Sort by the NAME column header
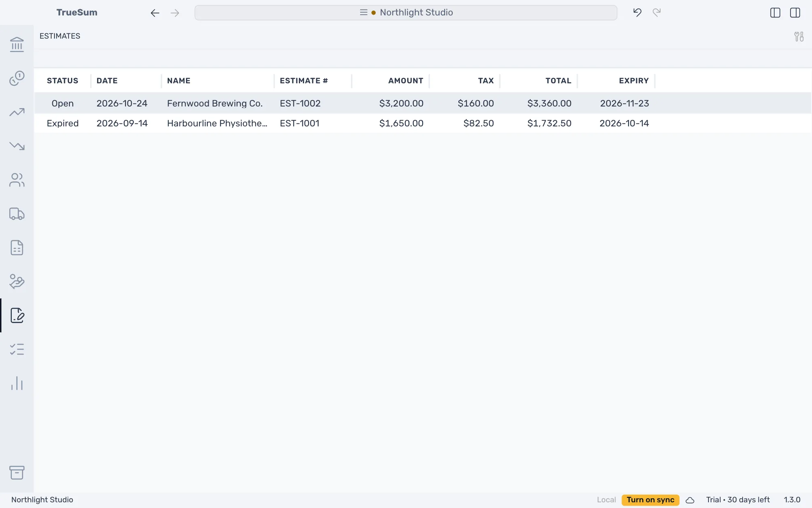 [x=179, y=80]
